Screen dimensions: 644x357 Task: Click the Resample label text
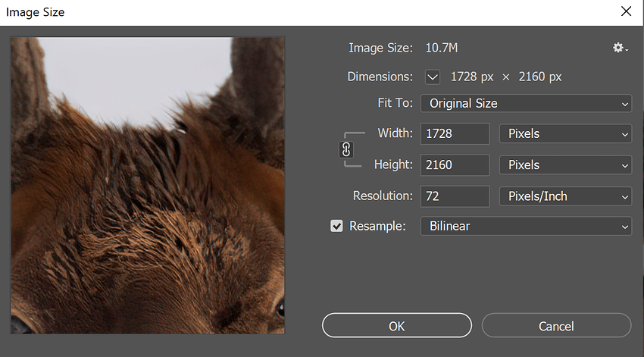point(377,227)
